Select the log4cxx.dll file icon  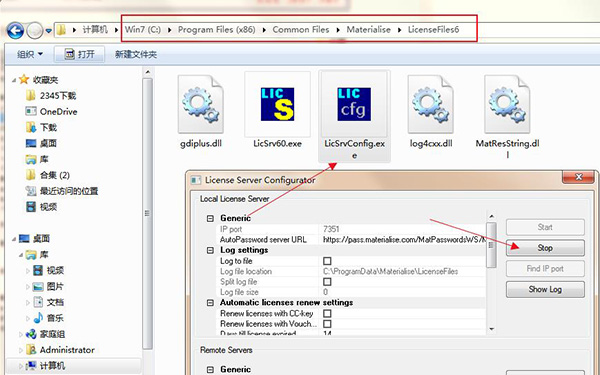click(431, 104)
